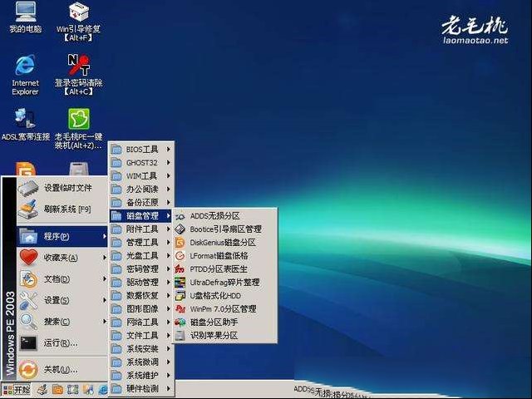Click the Bootice引导扇区管理 icon
Image resolution: width=532 pixels, height=399 pixels.
tap(180, 229)
